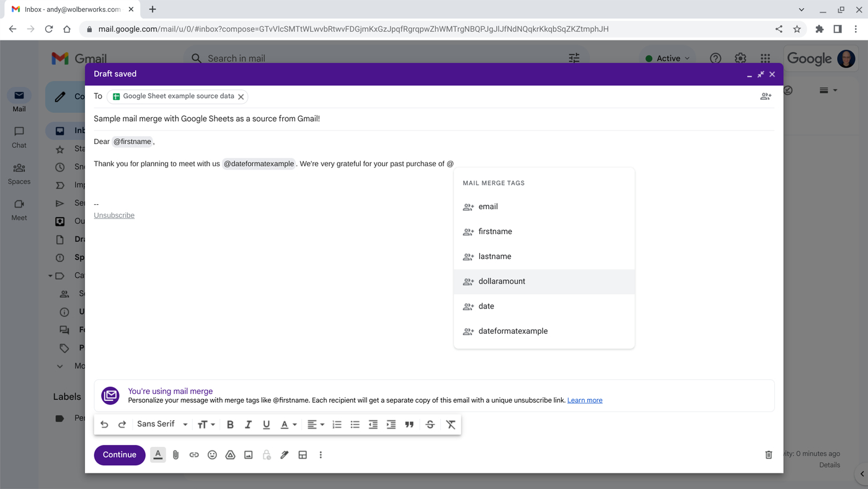868x489 pixels.
Task: Open the Learn more link about mail merge
Action: [584, 400]
